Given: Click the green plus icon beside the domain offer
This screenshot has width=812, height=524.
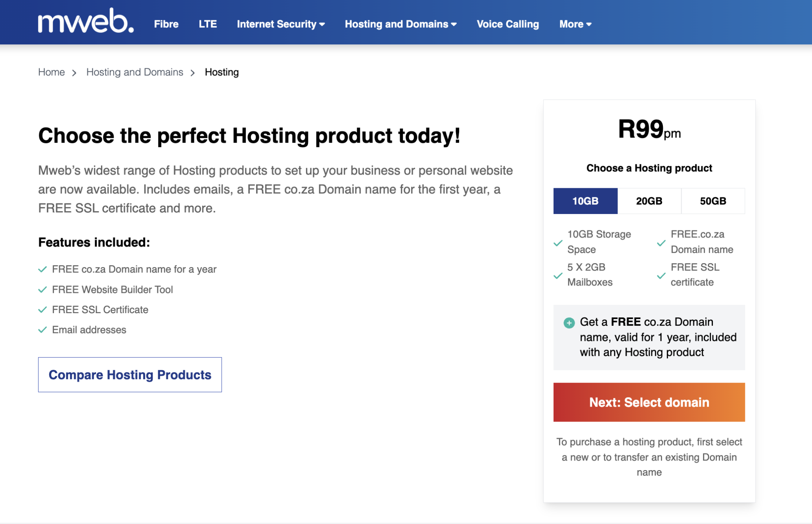Looking at the screenshot, I should 569,322.
